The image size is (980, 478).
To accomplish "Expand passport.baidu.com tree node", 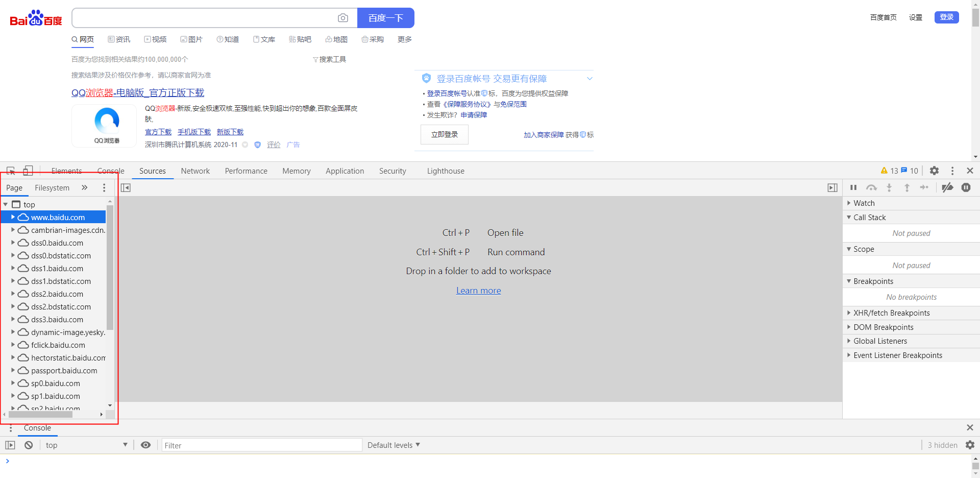I will coord(13,370).
